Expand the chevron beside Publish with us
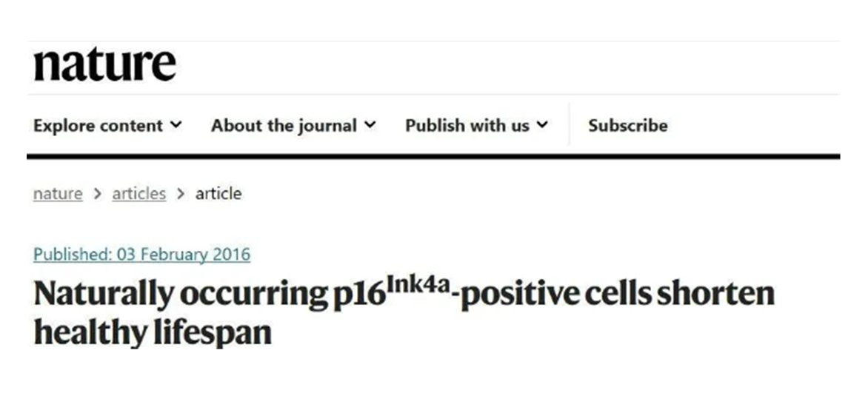This screenshot has height=393, width=868. (542, 125)
